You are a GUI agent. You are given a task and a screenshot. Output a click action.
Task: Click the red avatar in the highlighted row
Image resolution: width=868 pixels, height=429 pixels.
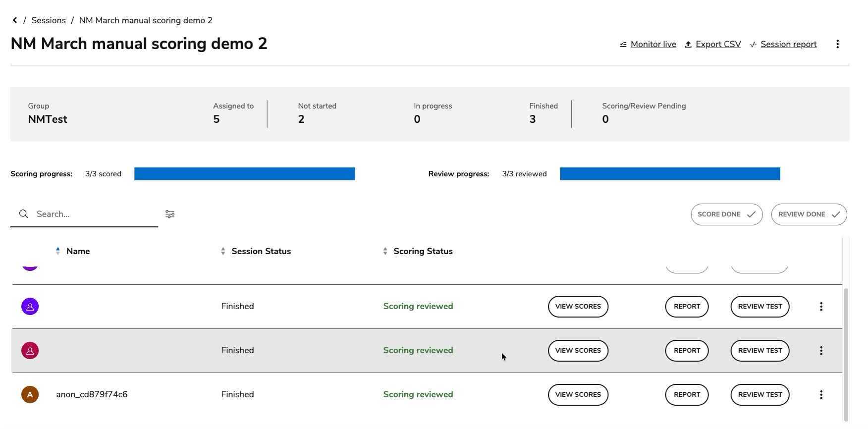click(x=30, y=351)
